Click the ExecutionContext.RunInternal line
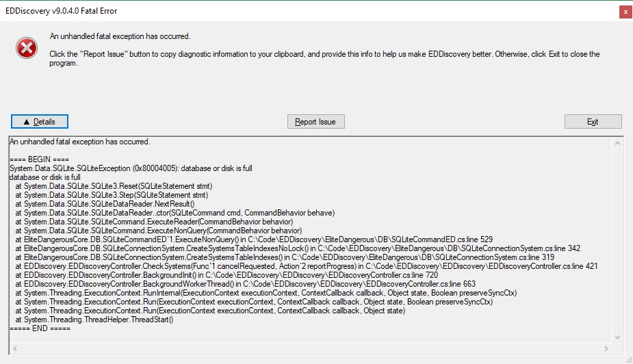The image size is (633, 364). 266,293
